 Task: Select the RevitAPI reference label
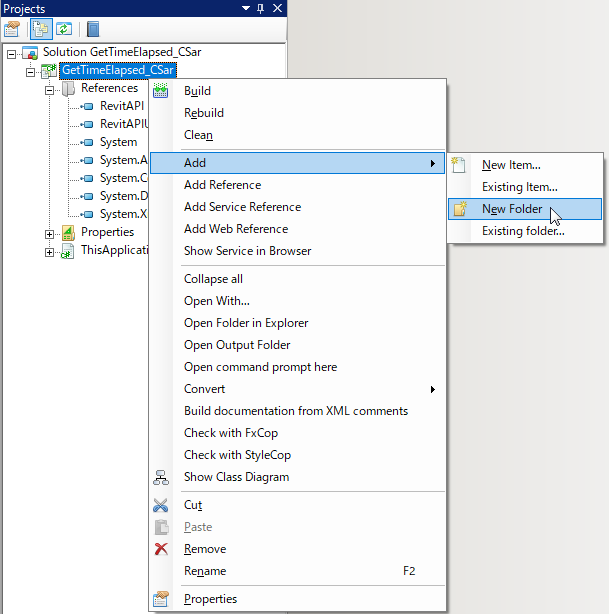pyautogui.click(x=122, y=106)
